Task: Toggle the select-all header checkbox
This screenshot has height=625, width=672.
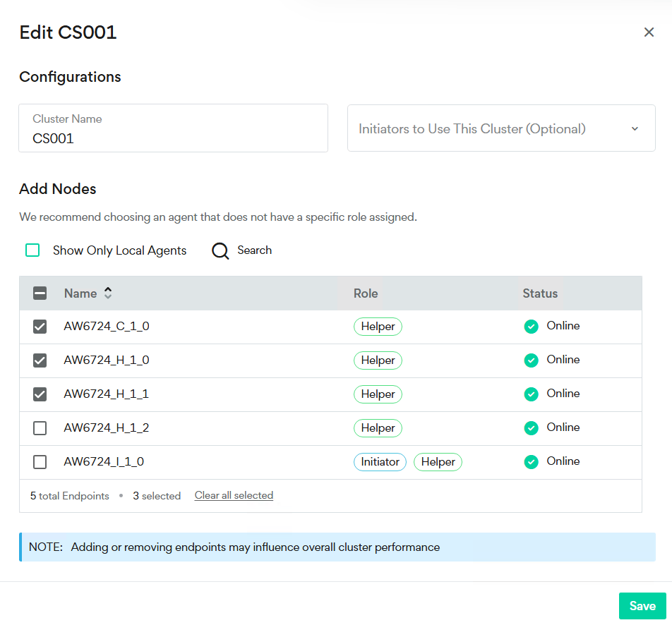Action: (40, 293)
